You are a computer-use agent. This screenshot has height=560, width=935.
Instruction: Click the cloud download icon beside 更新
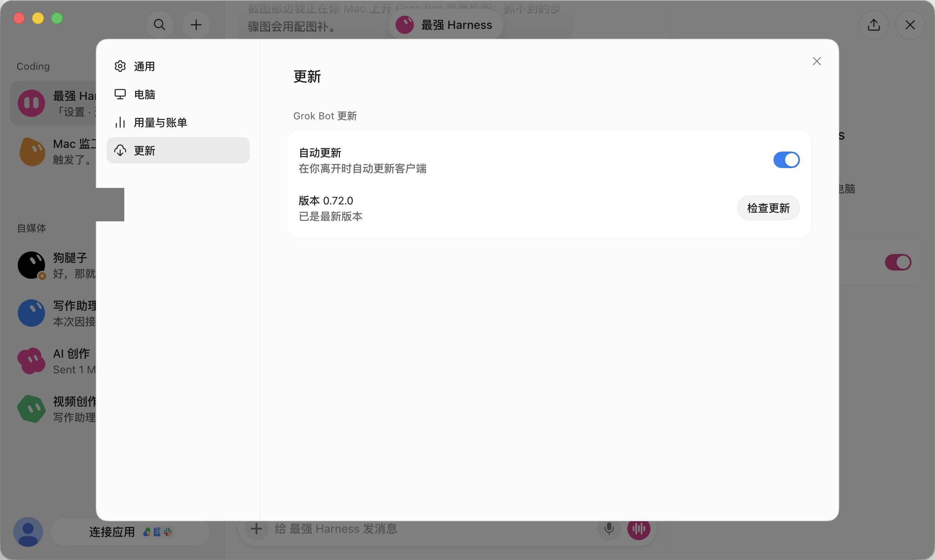point(120,150)
